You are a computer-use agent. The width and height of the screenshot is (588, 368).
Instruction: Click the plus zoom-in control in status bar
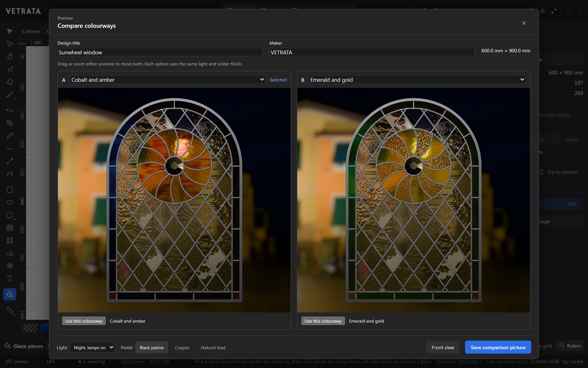[x=64, y=361]
